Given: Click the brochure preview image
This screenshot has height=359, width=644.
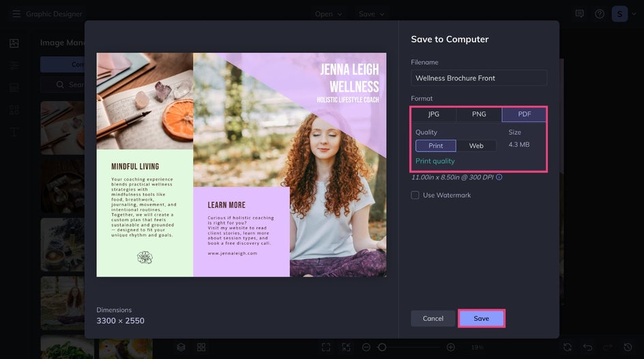Looking at the screenshot, I should click(241, 164).
